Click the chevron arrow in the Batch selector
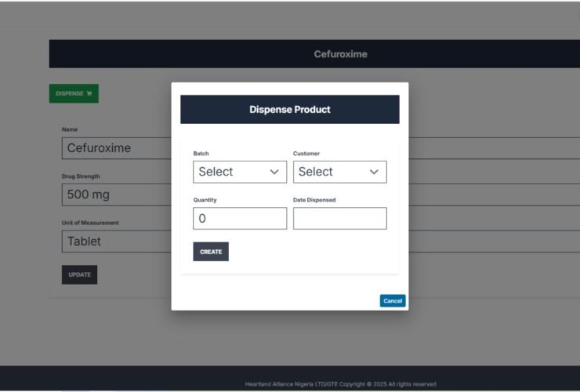Image resolution: width=580 pixels, height=392 pixels. click(x=274, y=172)
